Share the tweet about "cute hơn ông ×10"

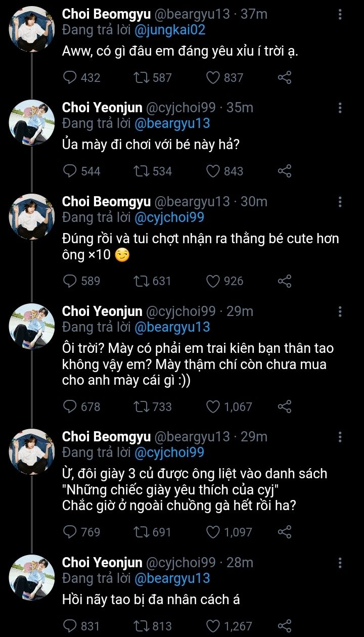[x=285, y=281]
